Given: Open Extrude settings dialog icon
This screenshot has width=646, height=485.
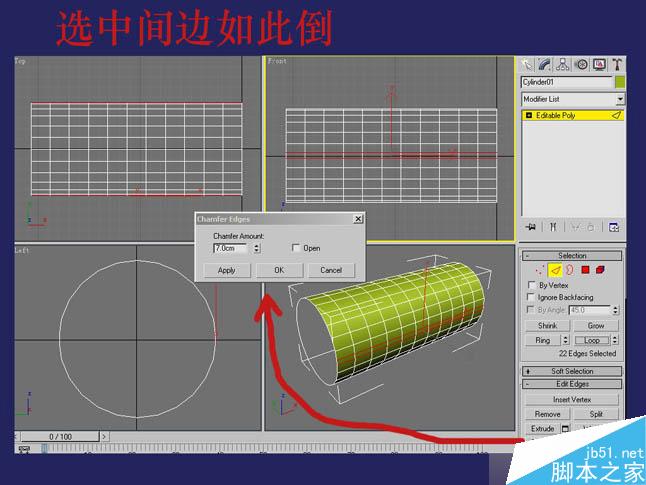Looking at the screenshot, I should click(565, 429).
